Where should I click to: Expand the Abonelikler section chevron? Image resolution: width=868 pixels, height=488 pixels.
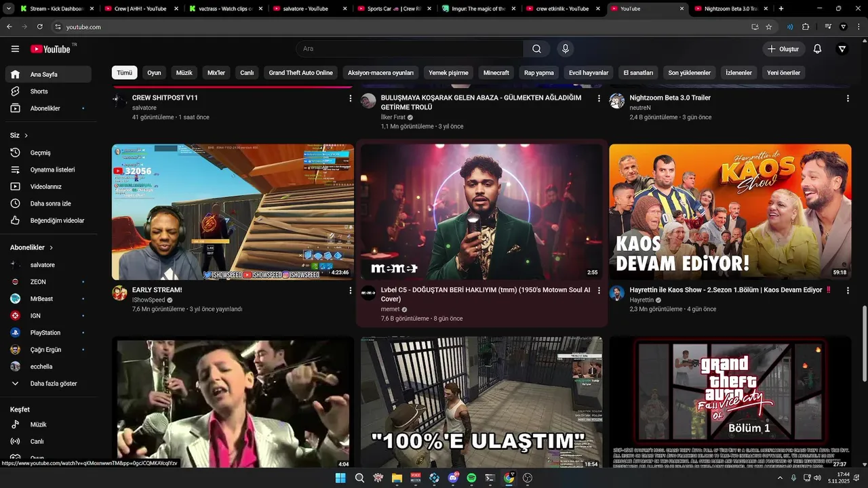coord(51,248)
